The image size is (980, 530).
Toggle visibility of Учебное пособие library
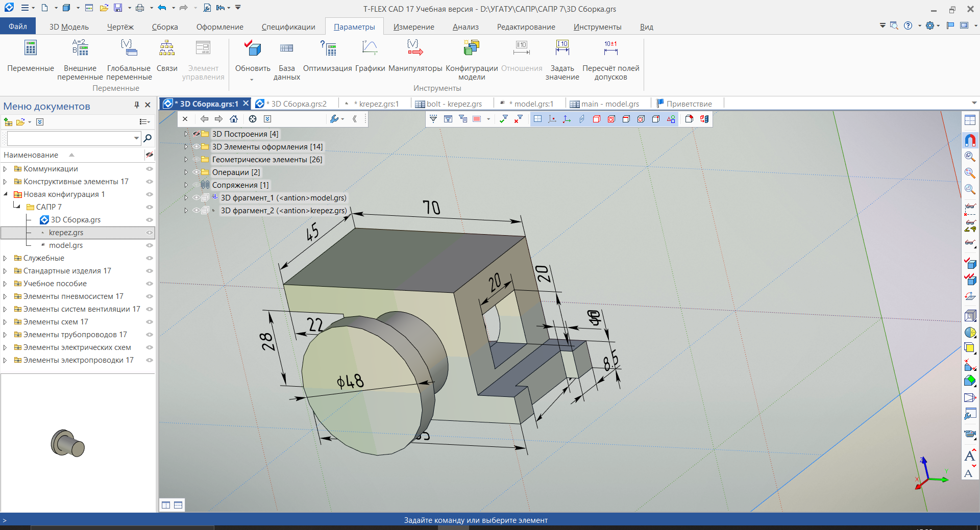[150, 284]
